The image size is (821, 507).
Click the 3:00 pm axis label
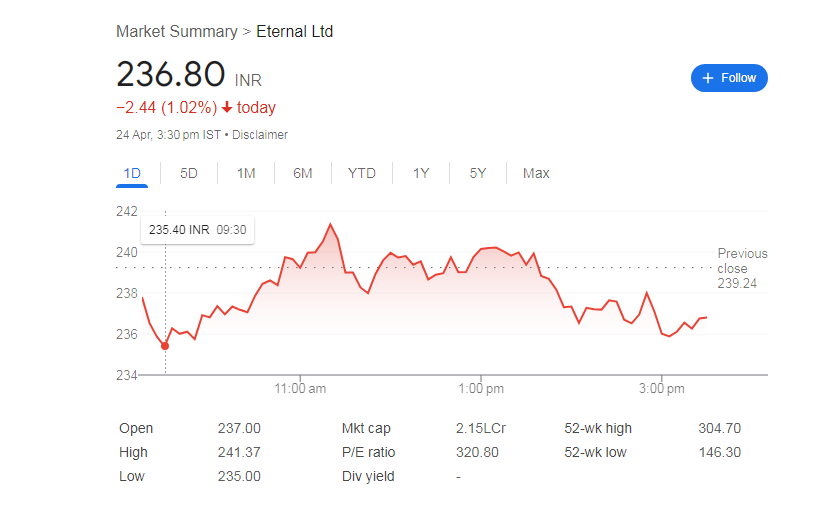(661, 389)
